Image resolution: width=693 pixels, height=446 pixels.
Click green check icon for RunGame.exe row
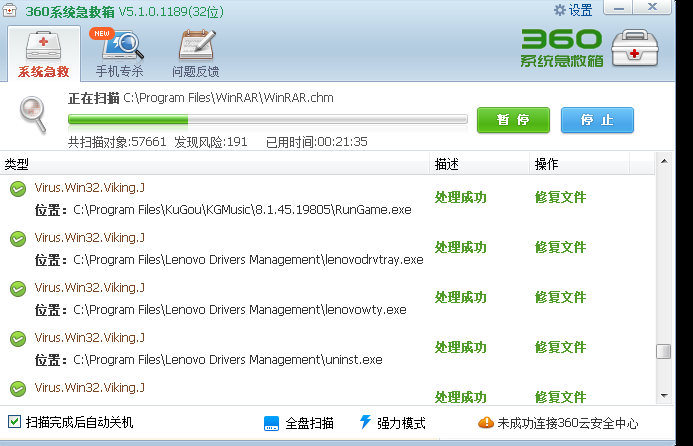click(x=18, y=189)
